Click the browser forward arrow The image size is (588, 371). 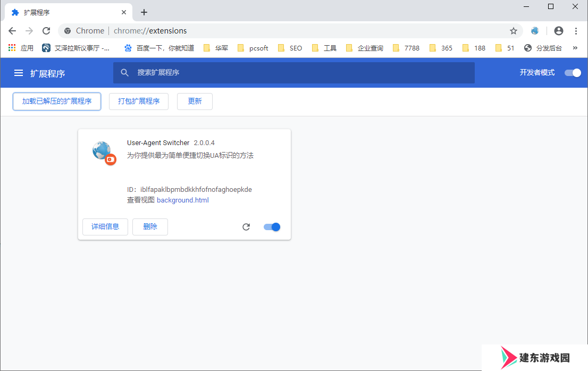(29, 31)
